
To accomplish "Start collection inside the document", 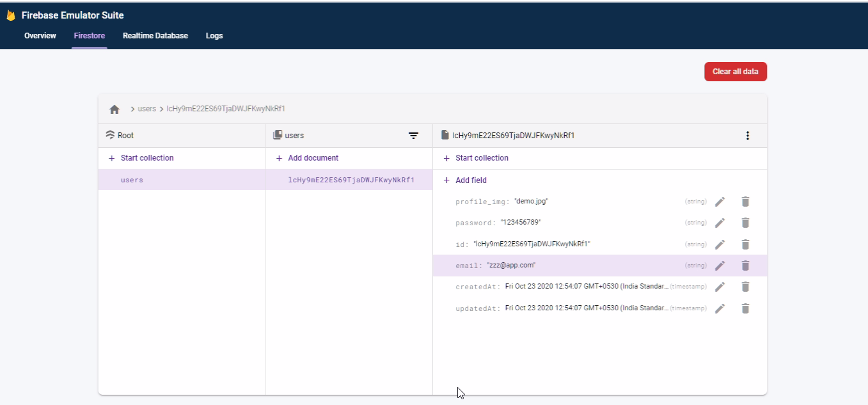I will point(476,158).
